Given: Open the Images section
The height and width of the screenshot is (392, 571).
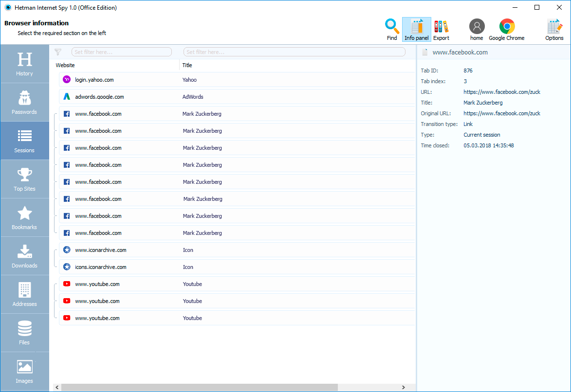Looking at the screenshot, I should [24, 371].
